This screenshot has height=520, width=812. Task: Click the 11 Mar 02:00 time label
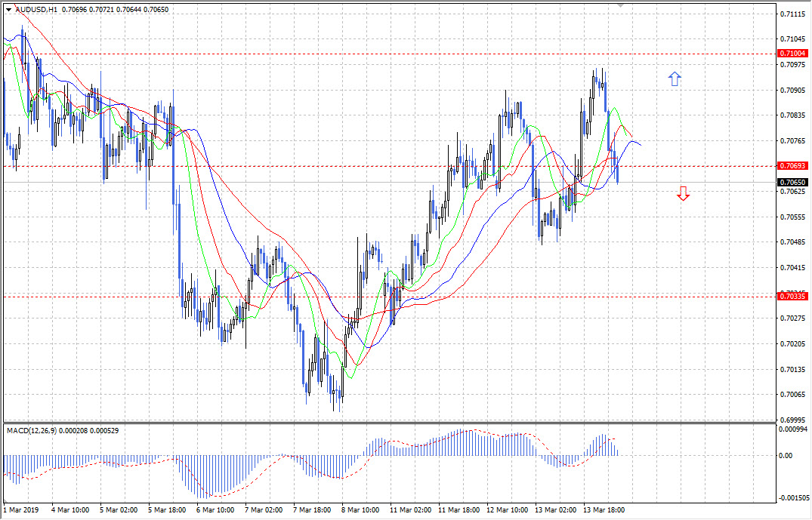pyautogui.click(x=411, y=510)
